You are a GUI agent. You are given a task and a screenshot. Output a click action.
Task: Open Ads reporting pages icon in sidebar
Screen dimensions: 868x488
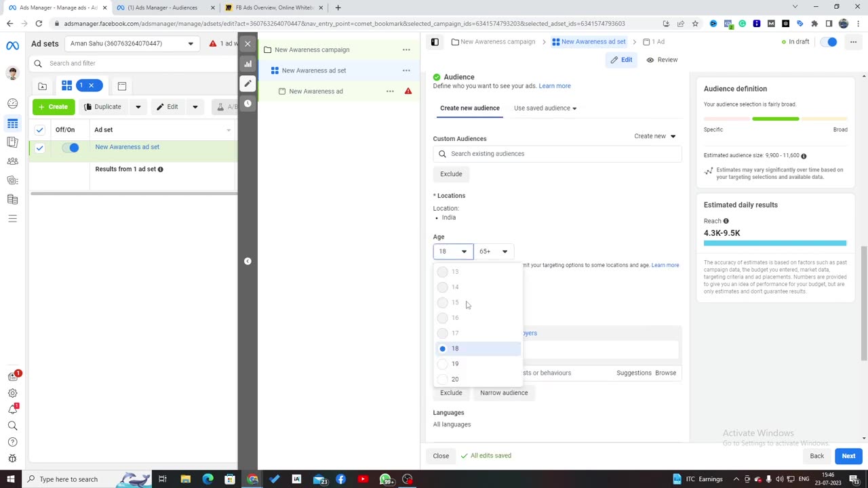point(12,142)
